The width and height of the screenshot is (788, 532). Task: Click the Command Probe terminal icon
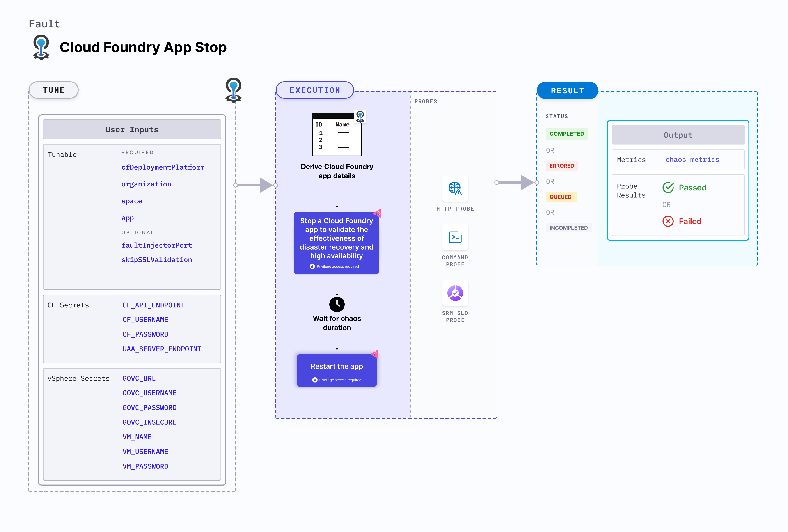pos(455,237)
